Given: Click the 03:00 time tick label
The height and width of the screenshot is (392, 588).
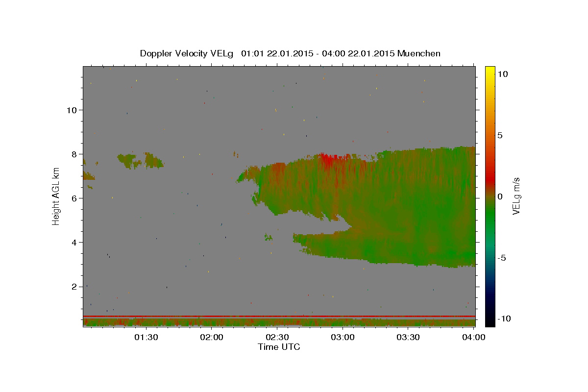Looking at the screenshot, I should coord(343,337).
